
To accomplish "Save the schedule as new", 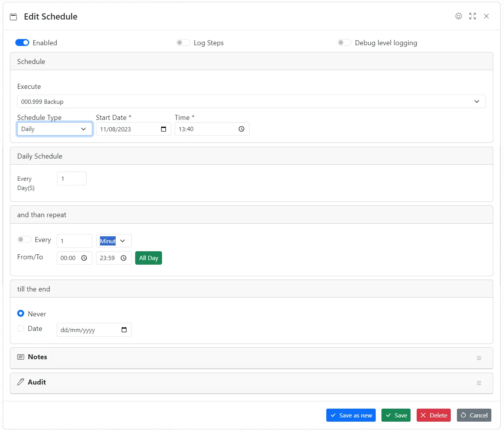I will [x=350, y=415].
